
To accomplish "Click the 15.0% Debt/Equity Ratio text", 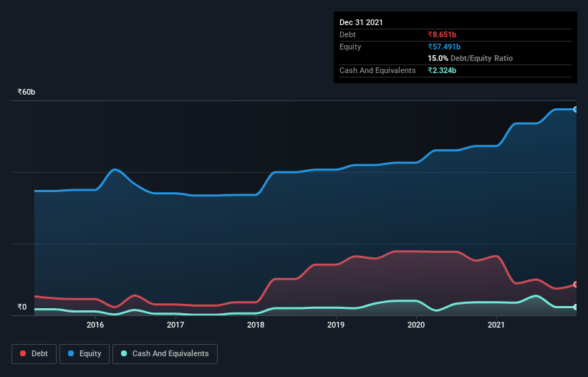I will 471,59.
